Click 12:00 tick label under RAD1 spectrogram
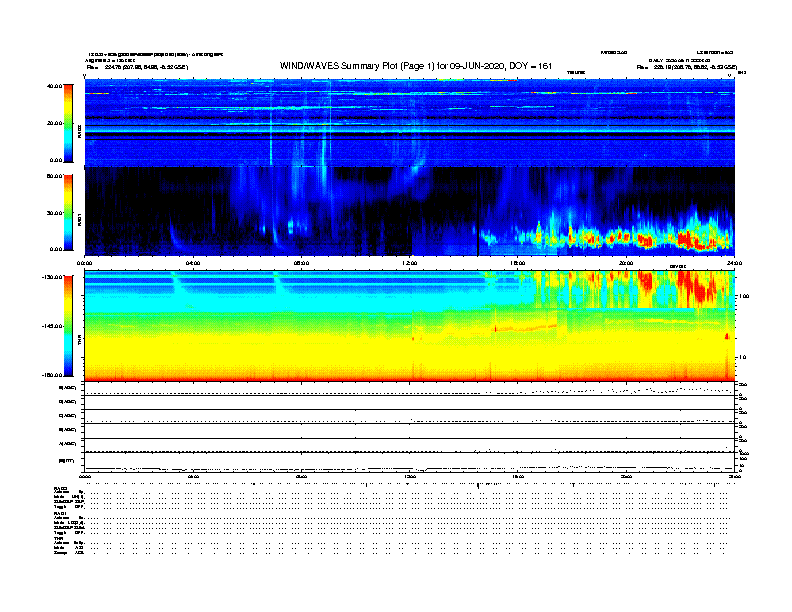Viewport: 792px width, 612px height. [x=410, y=263]
